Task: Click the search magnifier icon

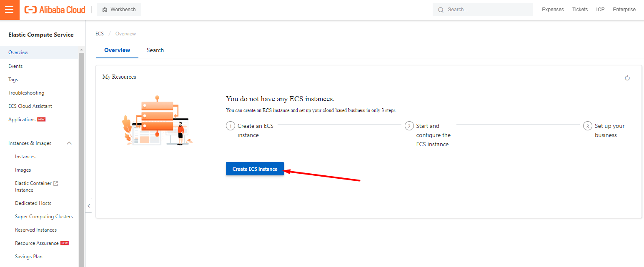Action: [441, 9]
